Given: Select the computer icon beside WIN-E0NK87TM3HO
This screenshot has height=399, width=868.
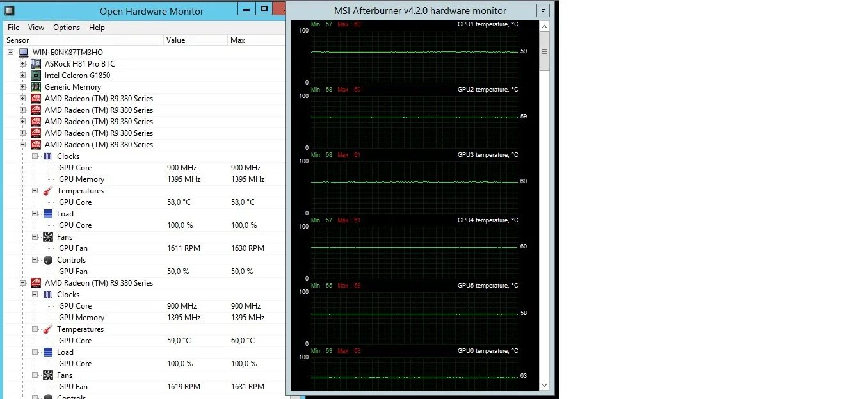Looking at the screenshot, I should [24, 53].
